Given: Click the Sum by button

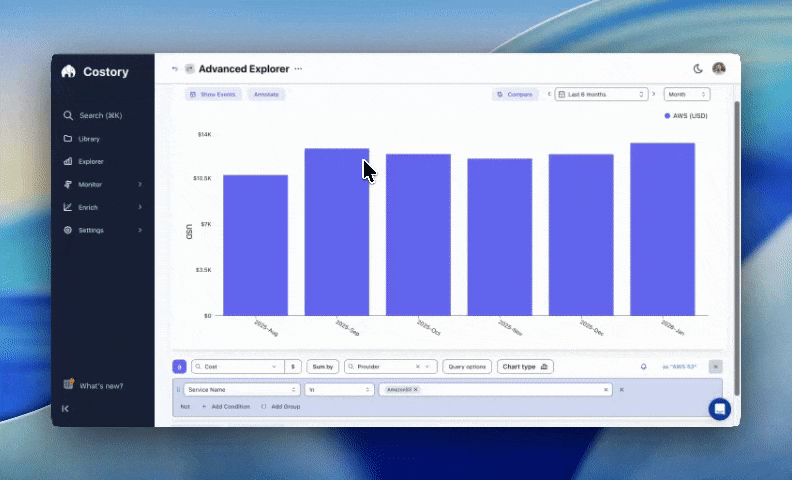Looking at the screenshot, I should [x=322, y=366].
